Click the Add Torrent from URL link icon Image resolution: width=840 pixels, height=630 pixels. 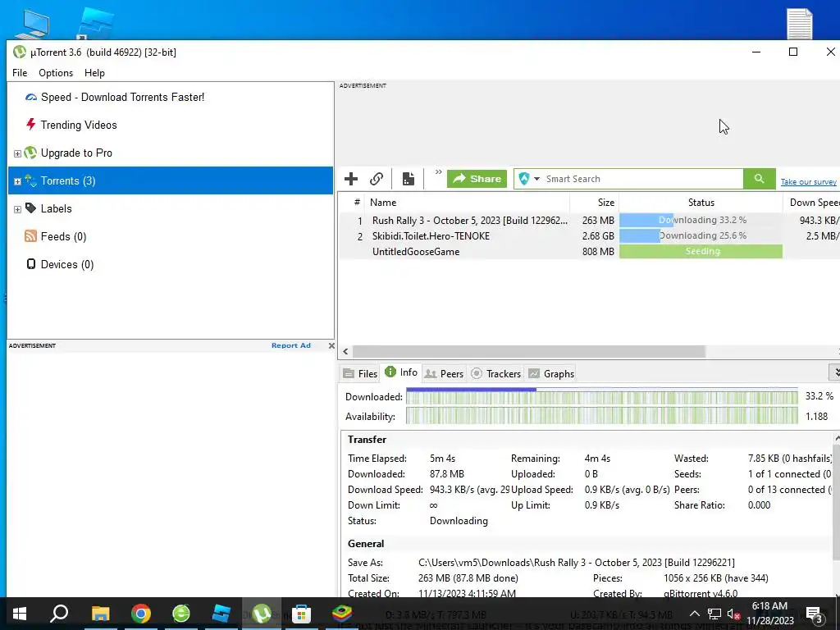(x=377, y=179)
